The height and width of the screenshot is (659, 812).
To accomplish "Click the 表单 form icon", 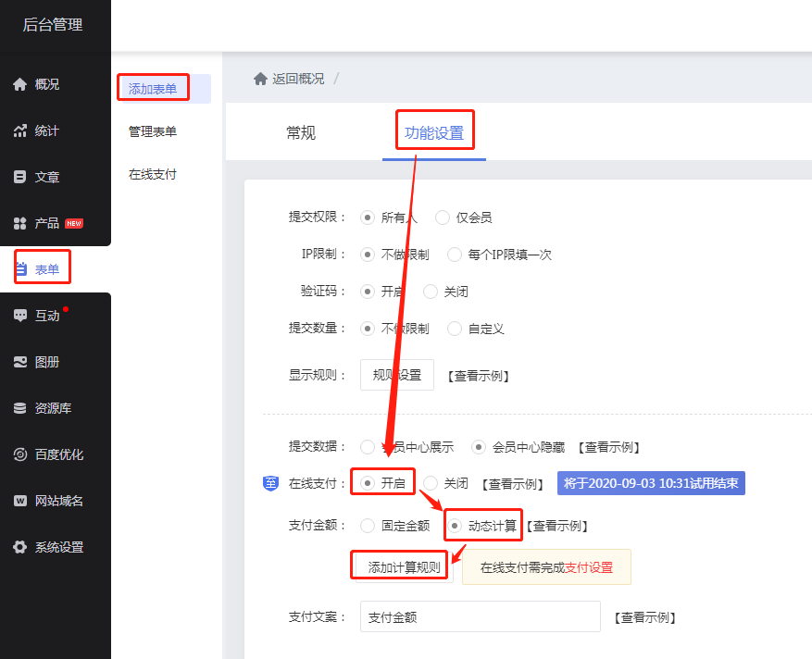I will 21,269.
